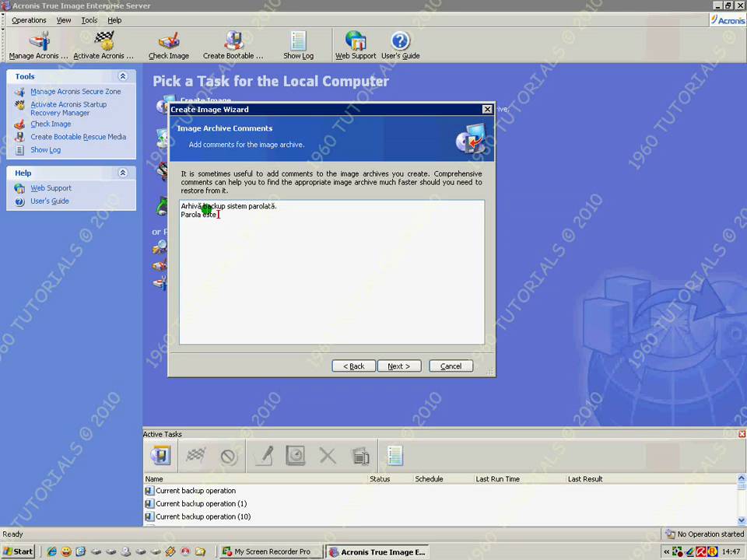
Task: Sort tasks by Status column header
Action: [390, 478]
